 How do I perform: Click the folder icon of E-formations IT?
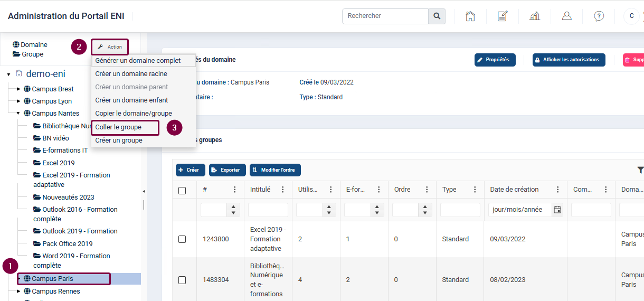click(37, 150)
